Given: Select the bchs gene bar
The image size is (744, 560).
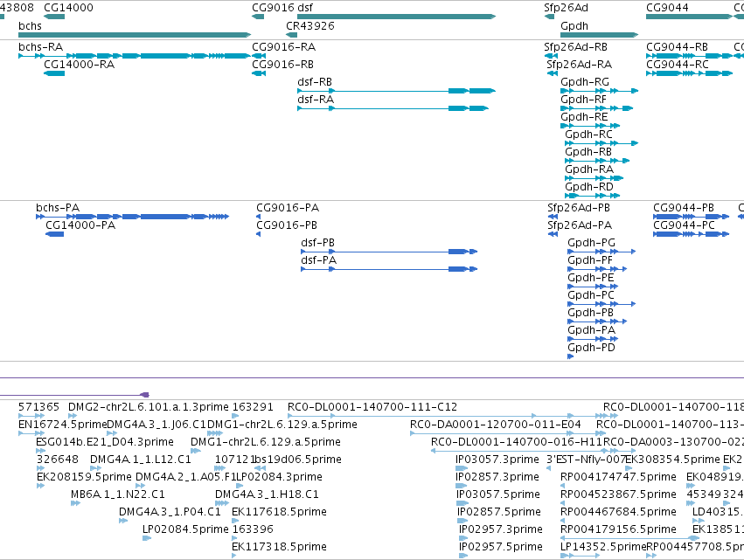Looking at the screenshot, I should (x=135, y=35).
